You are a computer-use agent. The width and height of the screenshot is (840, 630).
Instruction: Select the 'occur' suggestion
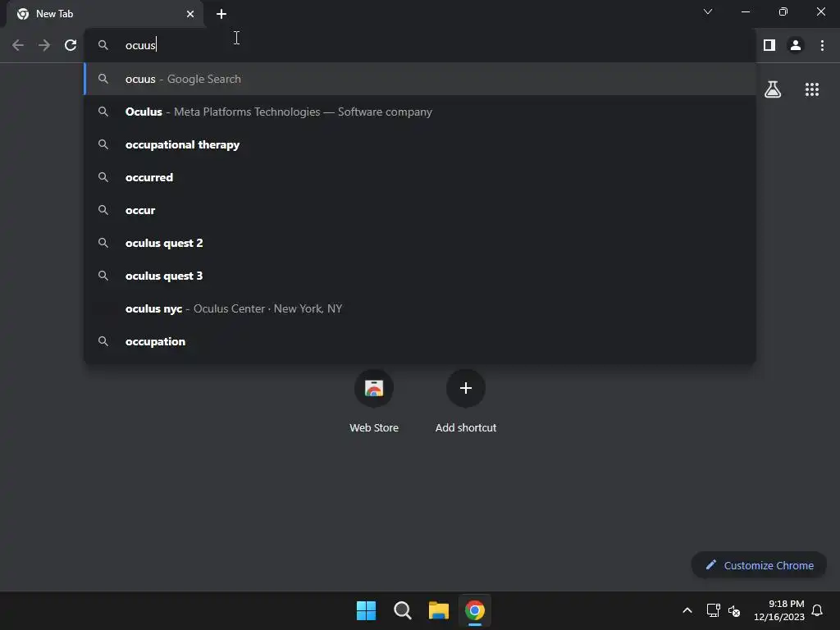point(420,210)
